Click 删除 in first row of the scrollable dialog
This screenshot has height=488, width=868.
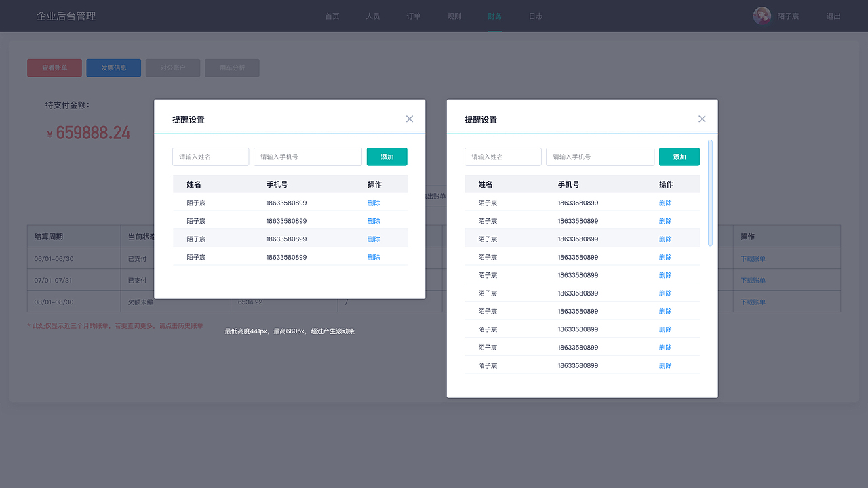click(665, 203)
